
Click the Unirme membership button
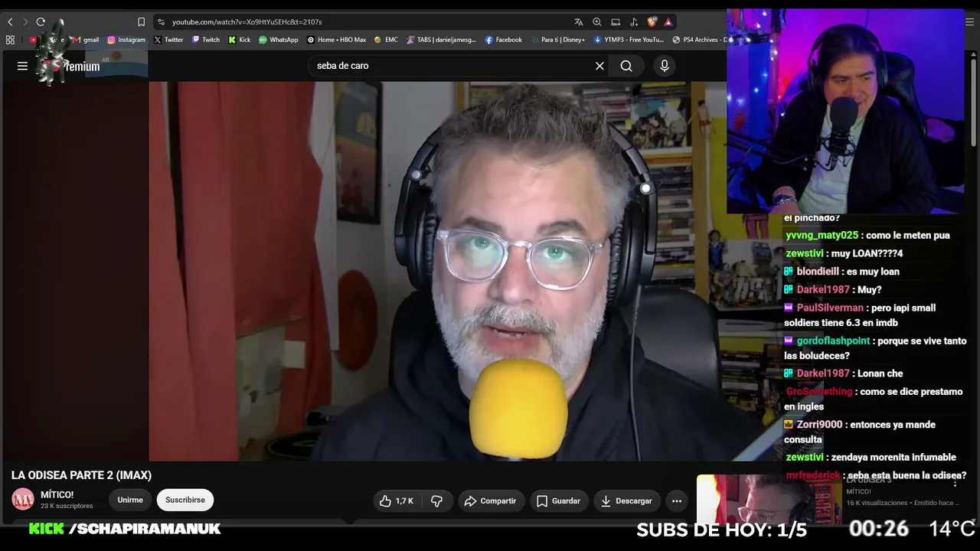click(130, 500)
